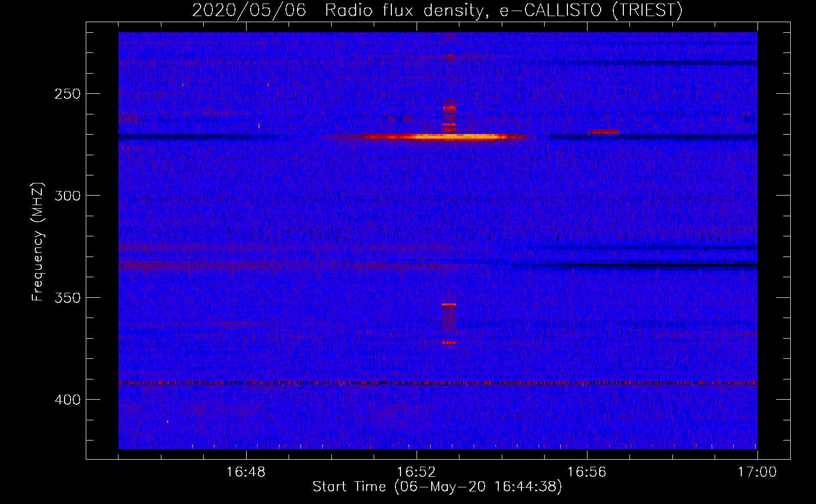Click the plot title mentioning e-CALLISTO (TRIEST)
The height and width of the screenshot is (504, 816).
coord(437,10)
